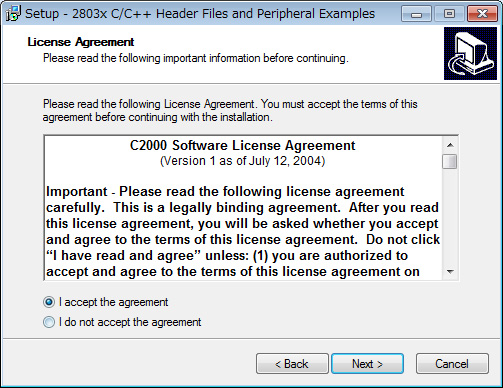
Task: Click the Next > button
Action: pos(367,364)
